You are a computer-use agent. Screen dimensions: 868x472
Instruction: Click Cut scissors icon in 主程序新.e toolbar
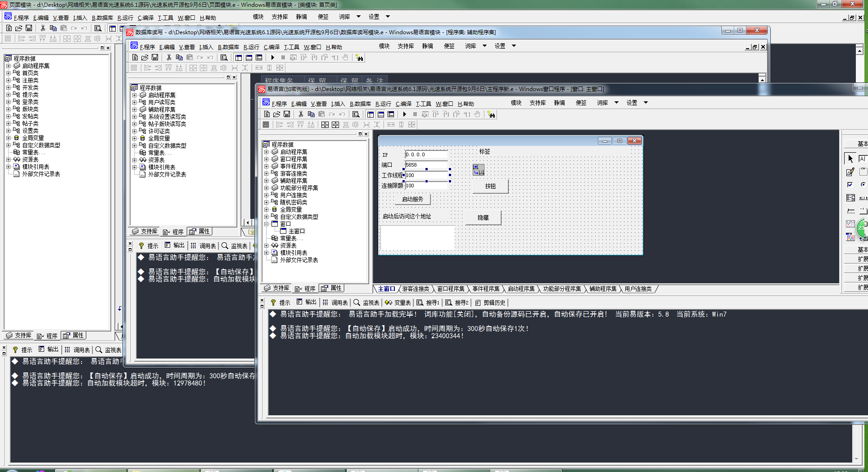[x=301, y=114]
